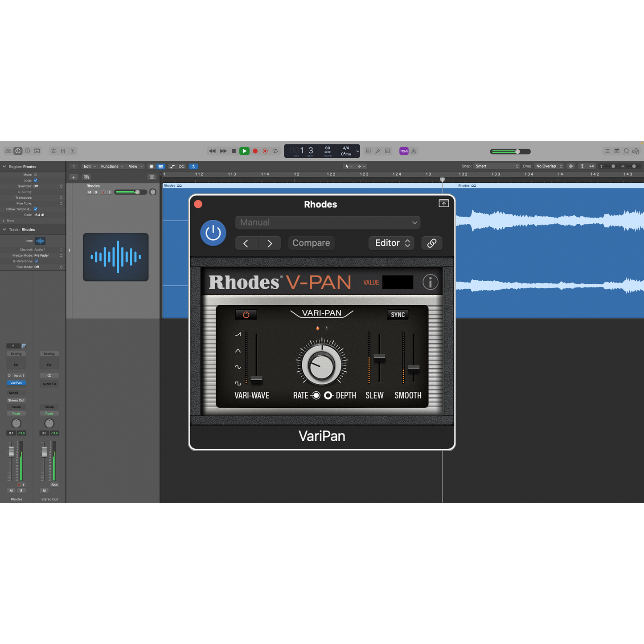Image resolution: width=644 pixels, height=644 pixels.
Task: Toggle the SYNC button in V-PAN
Action: [398, 315]
